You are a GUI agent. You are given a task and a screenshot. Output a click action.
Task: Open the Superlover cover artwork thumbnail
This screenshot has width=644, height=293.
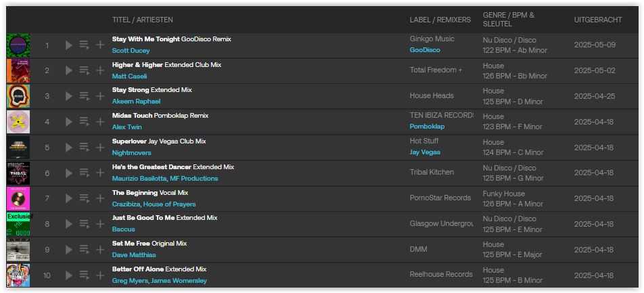click(x=18, y=148)
